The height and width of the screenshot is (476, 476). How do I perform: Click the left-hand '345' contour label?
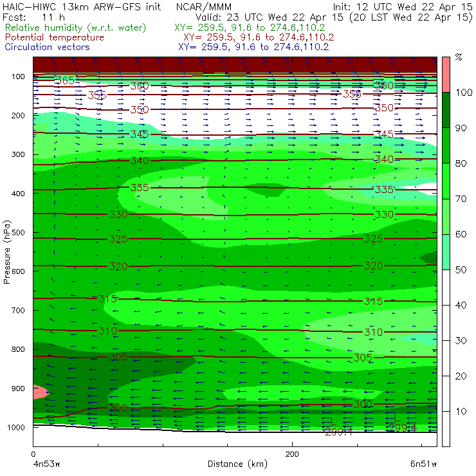(x=140, y=134)
